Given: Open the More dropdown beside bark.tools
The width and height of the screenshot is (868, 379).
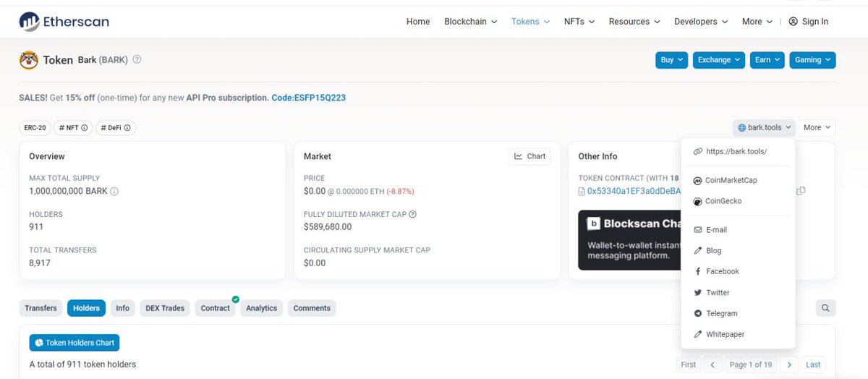Looking at the screenshot, I should (817, 127).
